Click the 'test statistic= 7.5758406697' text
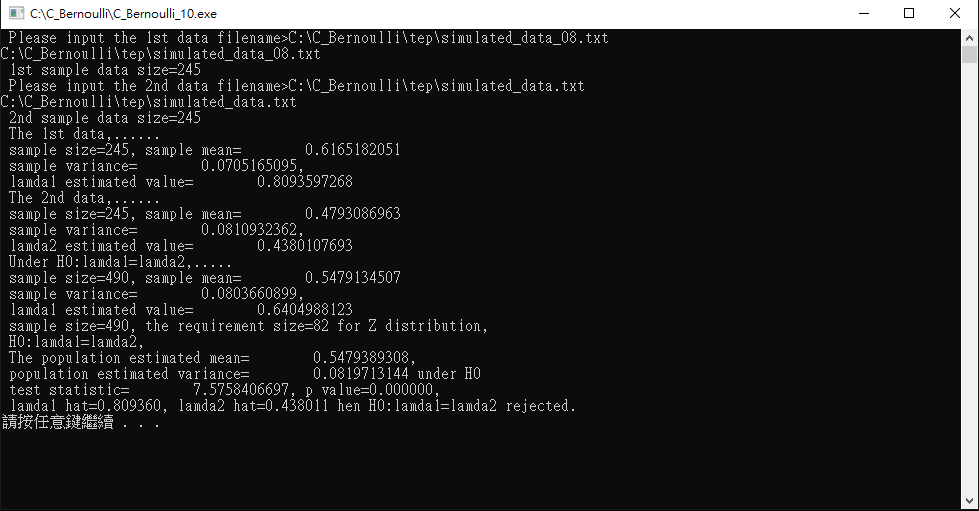Screen dimensions: 979x511 (x=149, y=390)
